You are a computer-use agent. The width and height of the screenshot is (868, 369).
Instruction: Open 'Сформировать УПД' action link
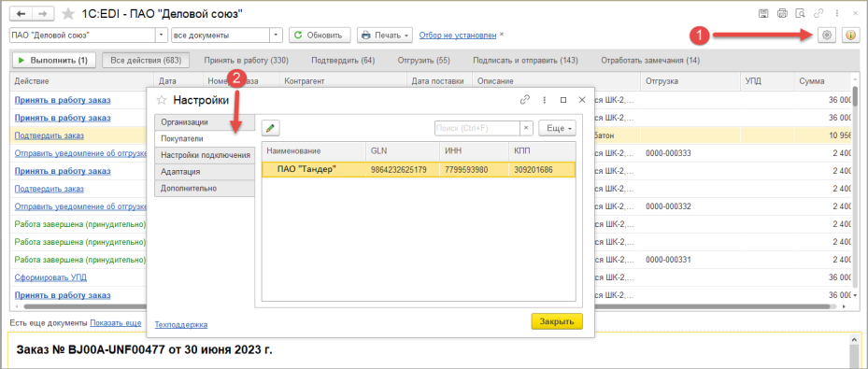(x=50, y=277)
